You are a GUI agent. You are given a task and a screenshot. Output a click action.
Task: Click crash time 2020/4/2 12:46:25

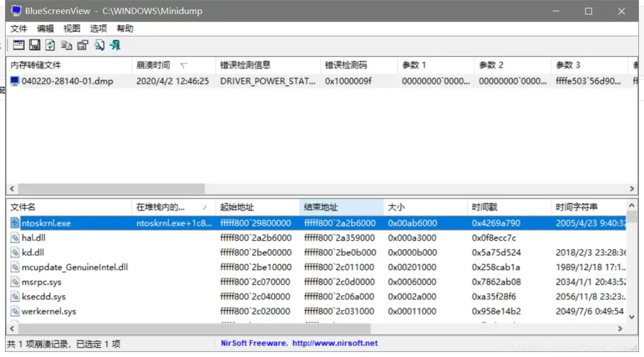(172, 81)
